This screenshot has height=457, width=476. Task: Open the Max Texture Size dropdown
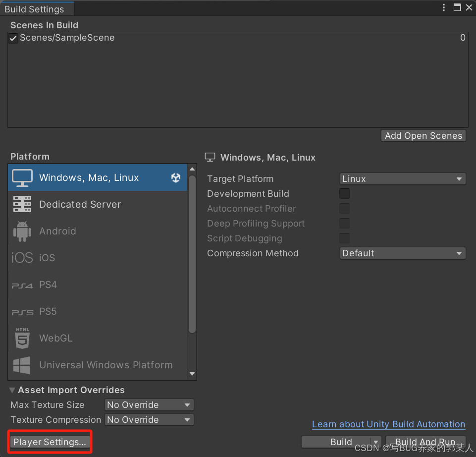pyautogui.click(x=149, y=405)
